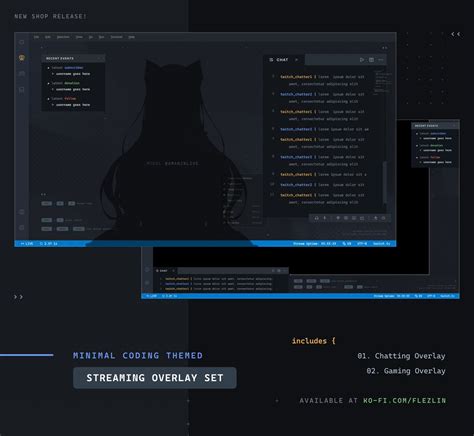
Task: Click the top icon in the left activity bar
Action: tap(22, 42)
